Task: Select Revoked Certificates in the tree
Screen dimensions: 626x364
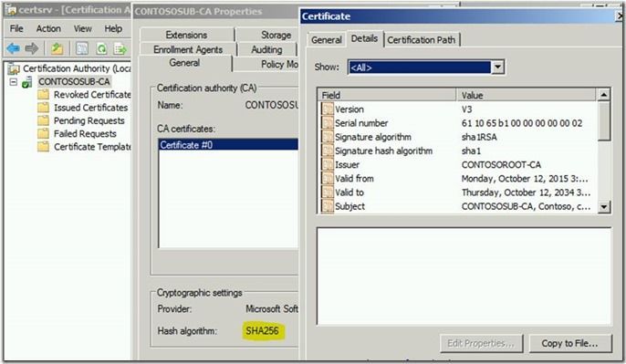Action: tap(92, 95)
